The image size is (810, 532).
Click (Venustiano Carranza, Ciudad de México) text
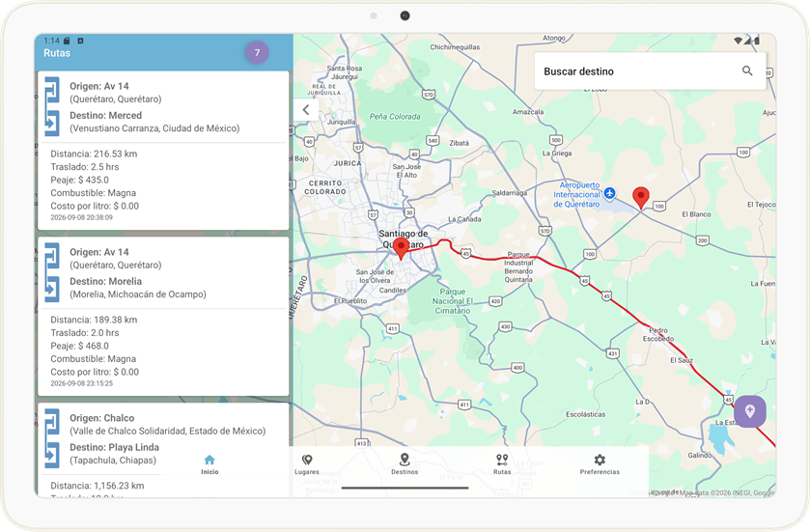(x=154, y=128)
